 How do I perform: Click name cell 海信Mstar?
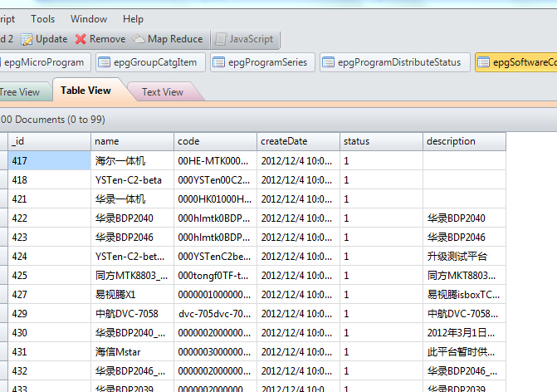[x=133, y=352]
